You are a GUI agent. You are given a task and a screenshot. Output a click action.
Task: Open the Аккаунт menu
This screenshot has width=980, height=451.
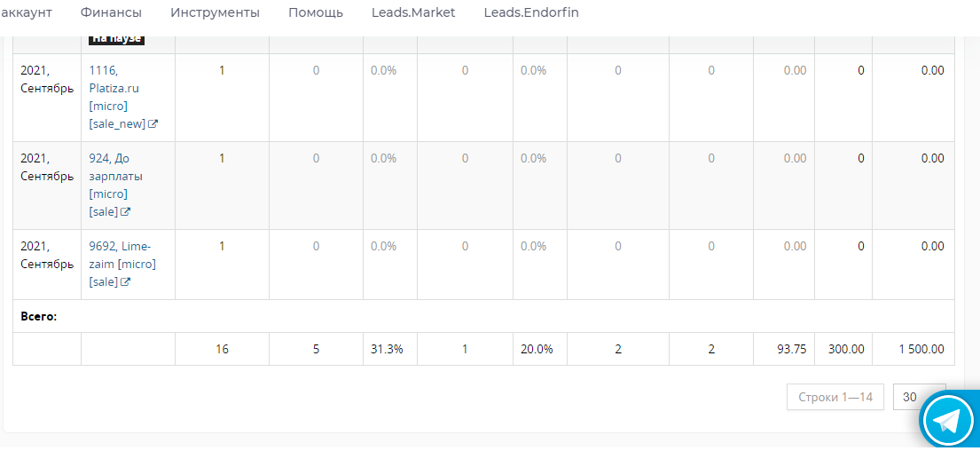pos(27,12)
